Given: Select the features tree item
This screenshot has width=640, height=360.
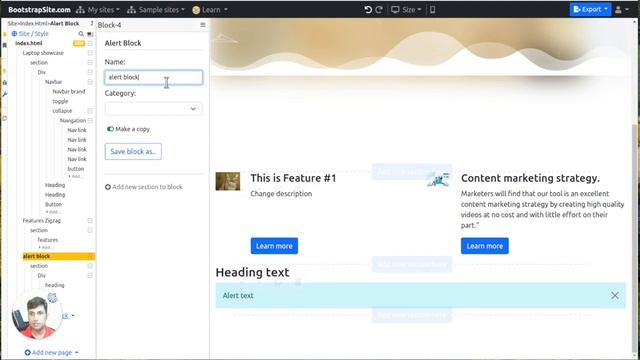Looking at the screenshot, I should coord(48,240).
